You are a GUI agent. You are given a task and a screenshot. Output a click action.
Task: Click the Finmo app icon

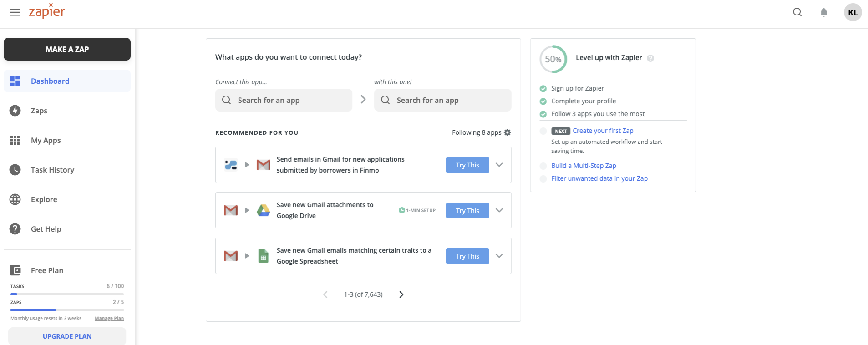(x=231, y=165)
